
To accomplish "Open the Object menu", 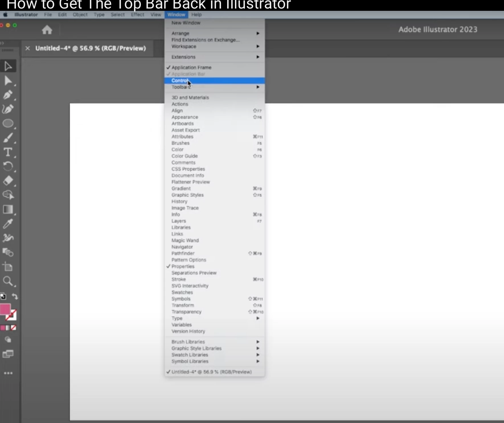I will [x=80, y=15].
